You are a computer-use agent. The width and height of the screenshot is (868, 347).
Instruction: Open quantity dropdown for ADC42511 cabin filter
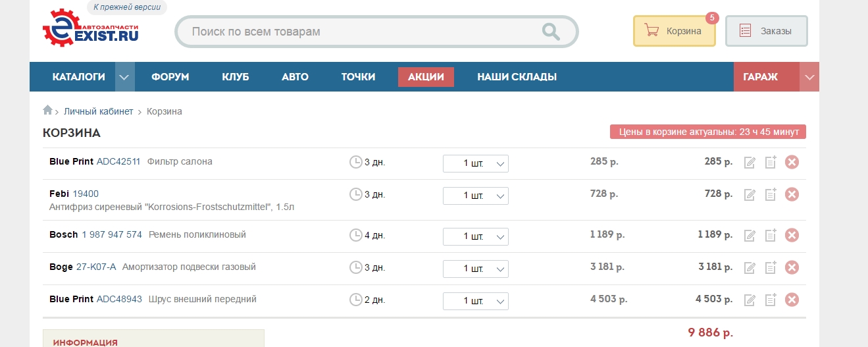click(x=476, y=163)
